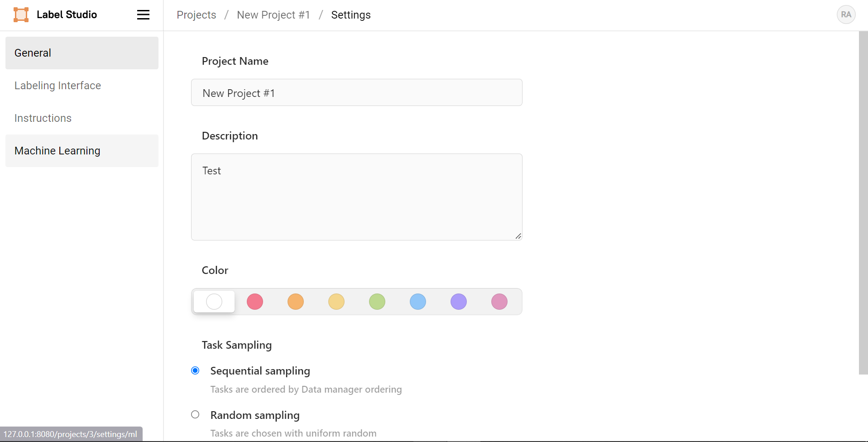
Task: Navigate to Projects breadcrumb link
Action: pyautogui.click(x=196, y=15)
